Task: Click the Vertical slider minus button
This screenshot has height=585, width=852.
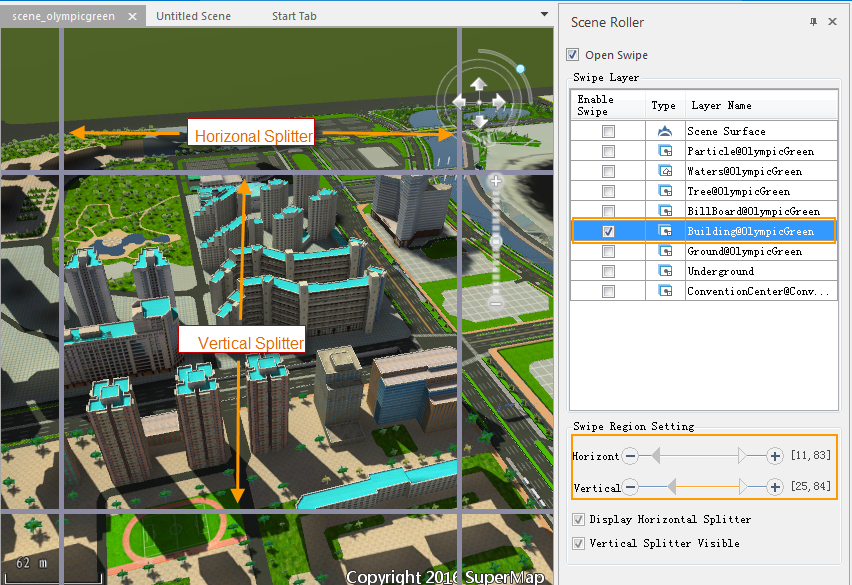Action: coord(630,487)
